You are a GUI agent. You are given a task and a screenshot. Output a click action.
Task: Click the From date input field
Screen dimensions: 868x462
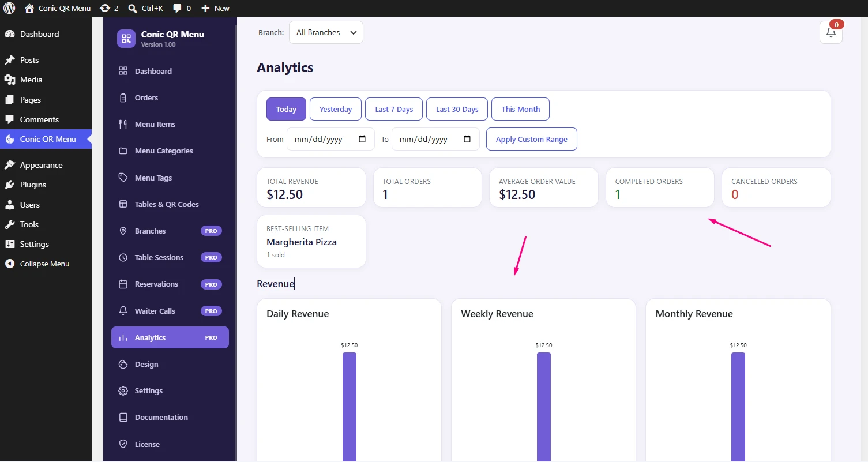(x=330, y=139)
